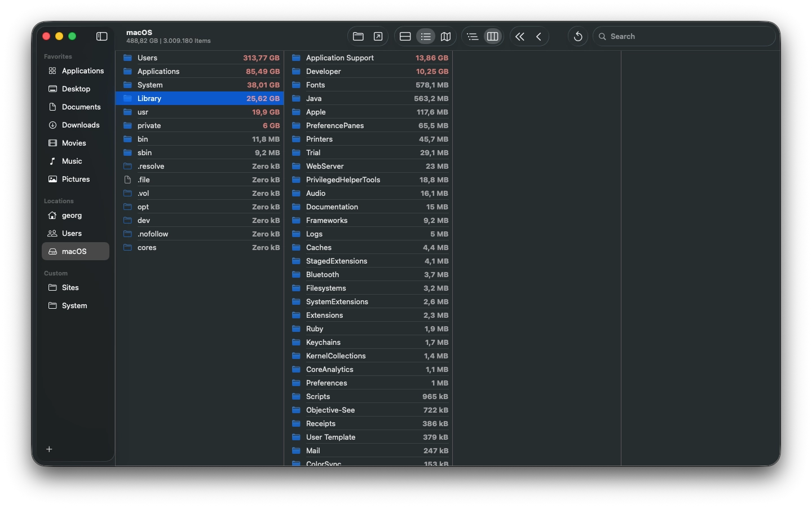The width and height of the screenshot is (812, 508).
Task: Open Pictures in Favorites
Action: (76, 179)
